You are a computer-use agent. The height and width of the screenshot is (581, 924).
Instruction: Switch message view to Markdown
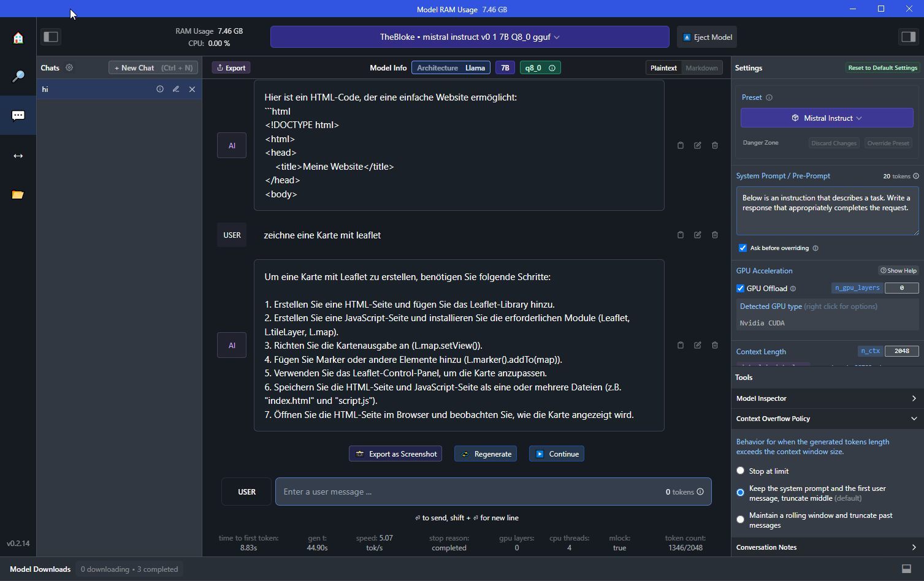701,68
